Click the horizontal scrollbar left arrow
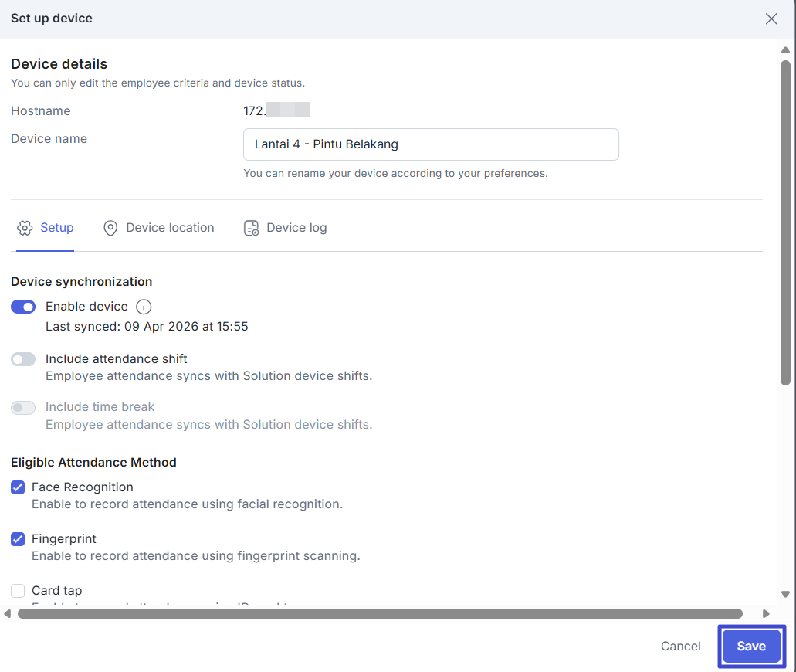The width and height of the screenshot is (796, 672). 8,614
